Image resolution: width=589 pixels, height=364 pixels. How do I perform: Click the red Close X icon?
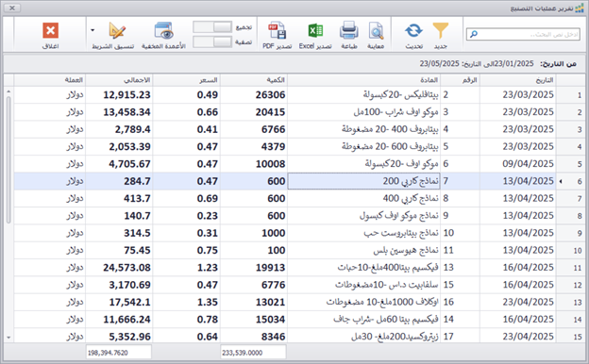click(x=50, y=31)
